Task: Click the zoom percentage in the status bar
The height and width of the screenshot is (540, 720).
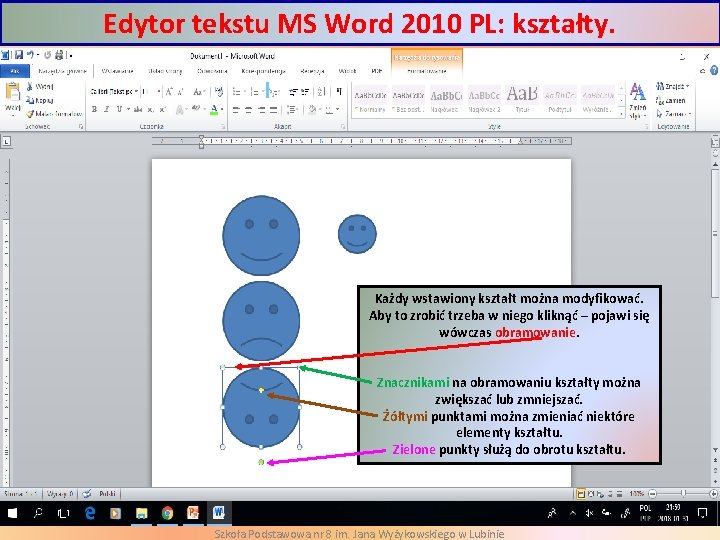Action: [x=636, y=494]
